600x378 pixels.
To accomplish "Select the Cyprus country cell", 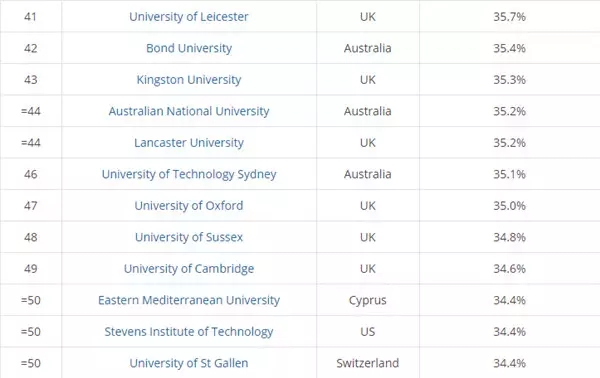I will 368,300.
